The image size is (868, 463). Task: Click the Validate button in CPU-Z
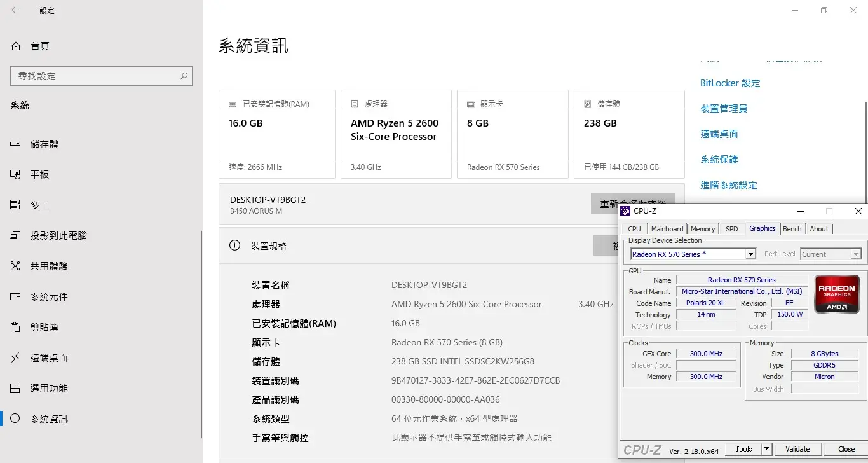797,449
